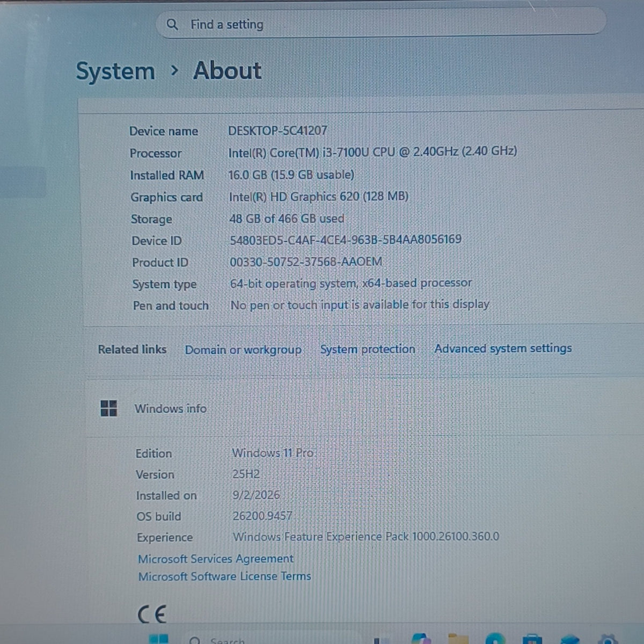The width and height of the screenshot is (644, 644).
Task: Select graphics card value Intel HD Graphics 620
Action: [319, 196]
